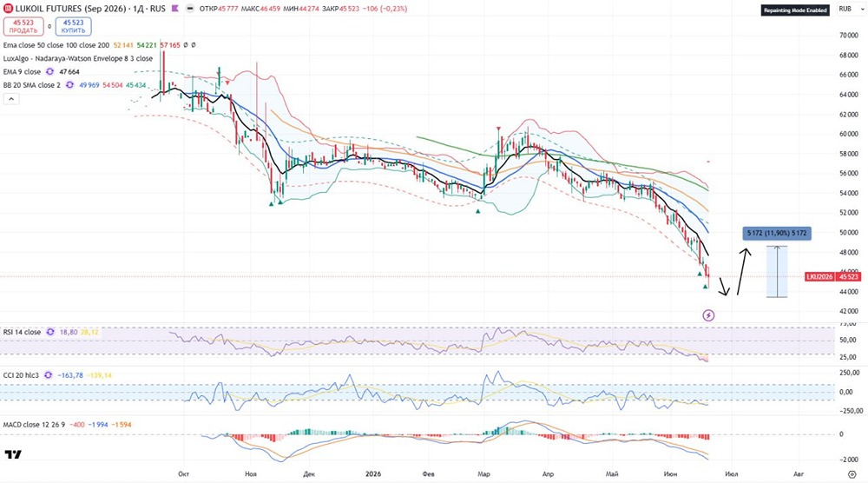The height and width of the screenshot is (483, 868).
Task: Click the CCI value −163,78
Action: click(70, 375)
